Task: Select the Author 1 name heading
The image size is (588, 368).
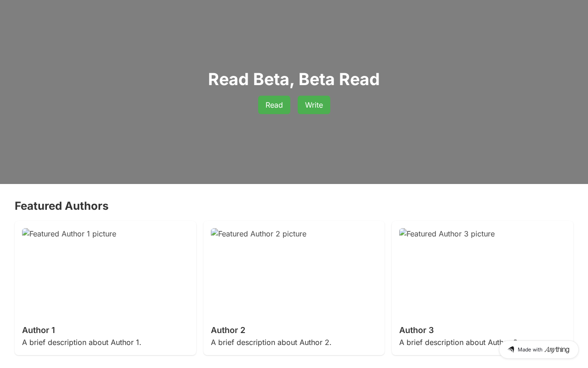Action: (x=39, y=330)
